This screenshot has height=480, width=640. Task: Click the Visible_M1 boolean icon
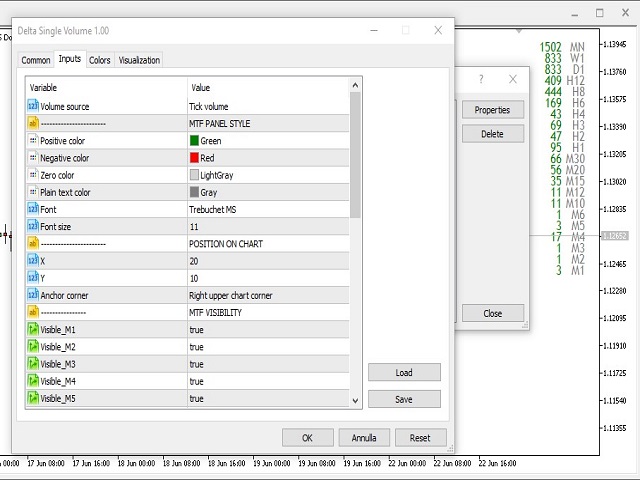point(33,329)
